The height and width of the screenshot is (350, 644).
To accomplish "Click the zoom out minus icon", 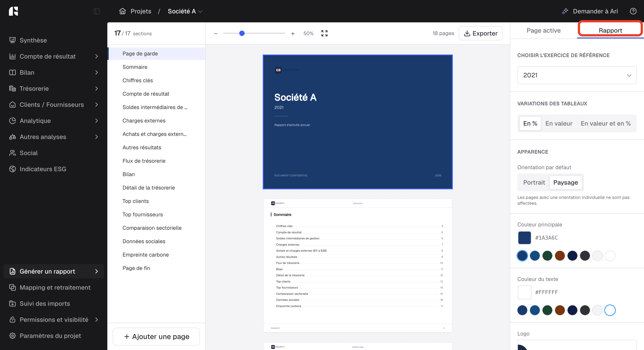I will (x=216, y=34).
